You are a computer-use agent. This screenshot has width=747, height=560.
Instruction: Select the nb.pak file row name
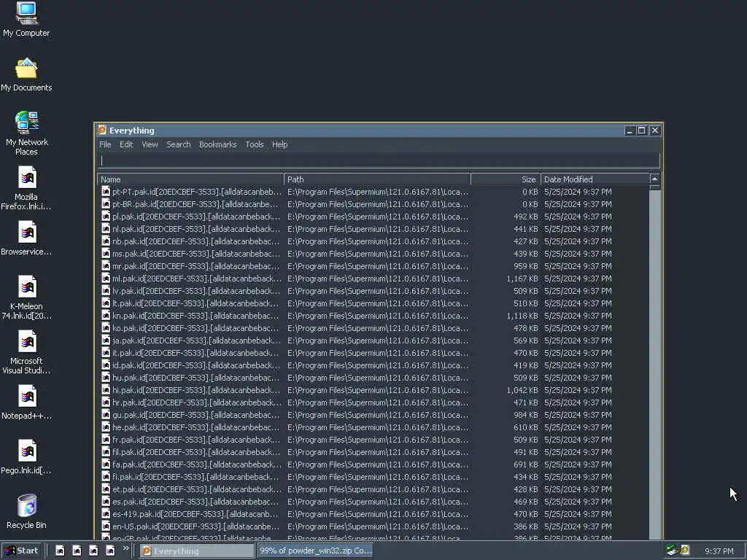pyautogui.click(x=196, y=241)
